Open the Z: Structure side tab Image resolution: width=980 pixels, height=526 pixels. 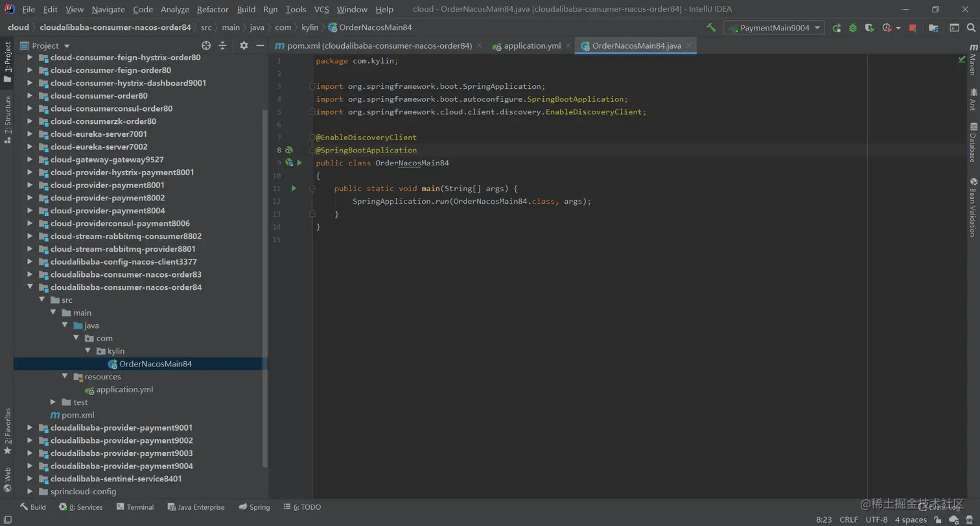(x=7, y=120)
